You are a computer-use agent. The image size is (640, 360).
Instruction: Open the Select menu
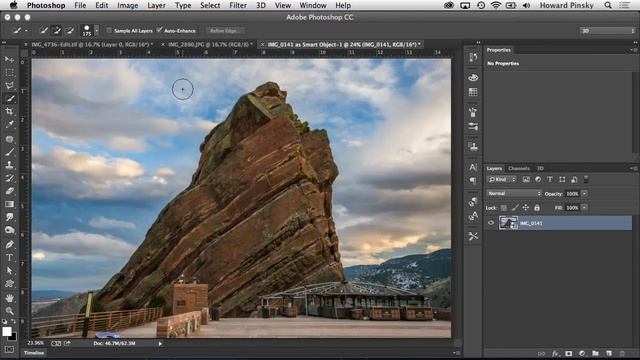tap(210, 5)
